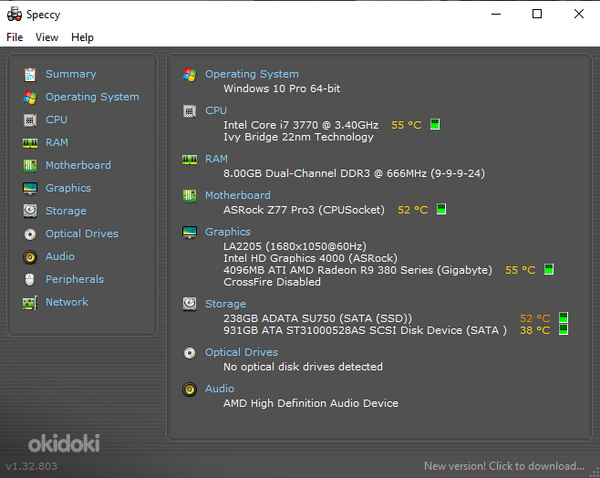Click the Optical Drives disc icon in summary panel
Screen dimensions: 600x478
point(189,353)
